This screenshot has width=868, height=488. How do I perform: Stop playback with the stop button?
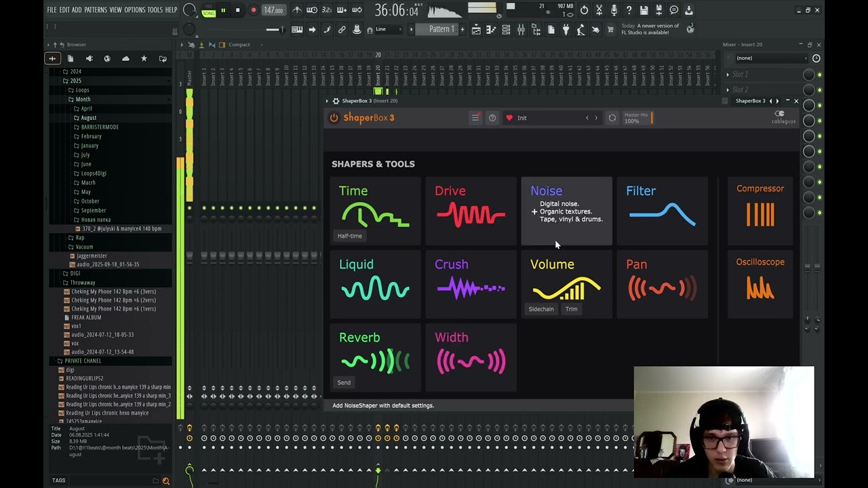click(237, 10)
